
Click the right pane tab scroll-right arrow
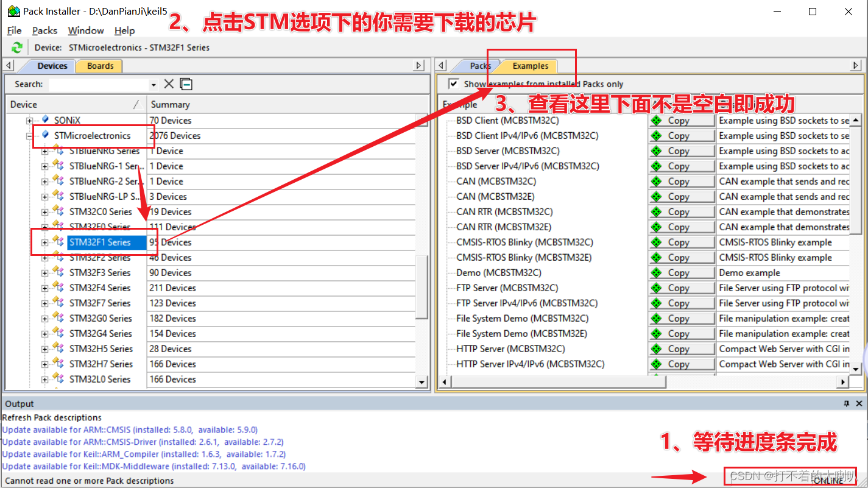tap(856, 65)
